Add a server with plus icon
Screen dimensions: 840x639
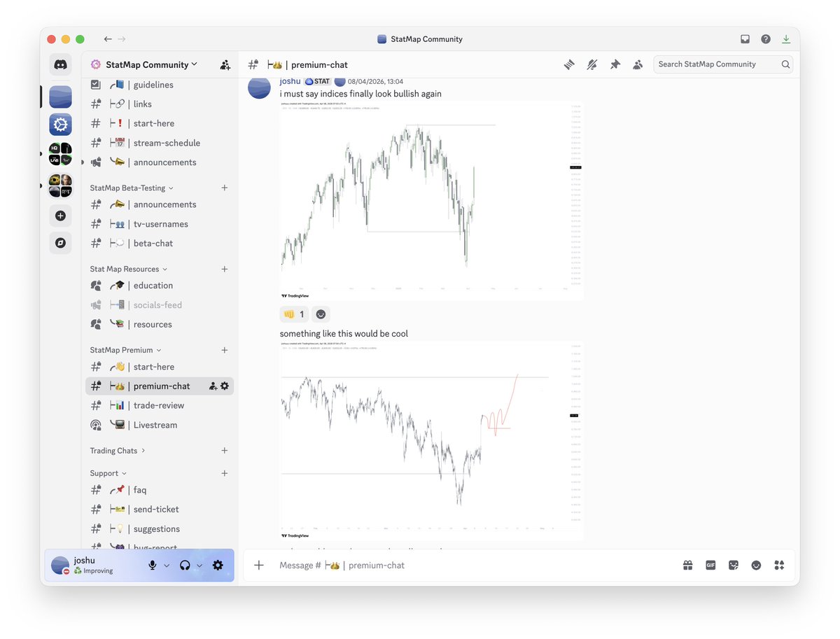60,216
